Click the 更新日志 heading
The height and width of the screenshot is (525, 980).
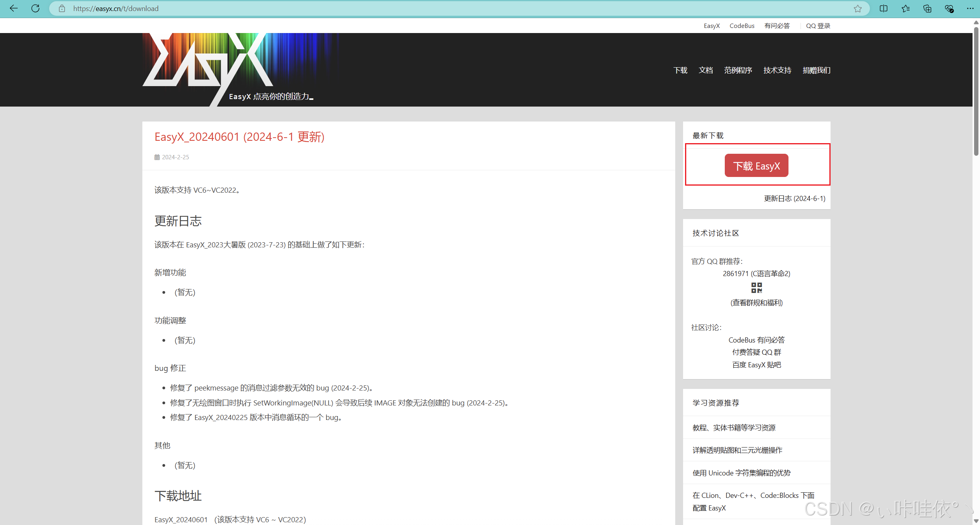click(x=178, y=221)
